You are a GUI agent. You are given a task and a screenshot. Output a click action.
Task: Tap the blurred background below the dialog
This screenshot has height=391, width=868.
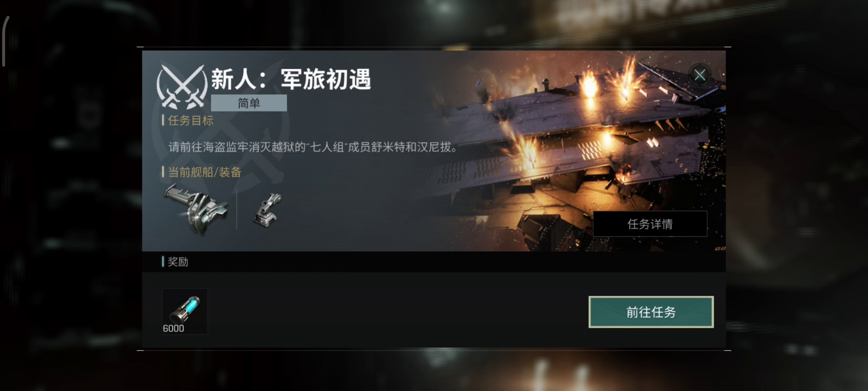click(x=434, y=371)
